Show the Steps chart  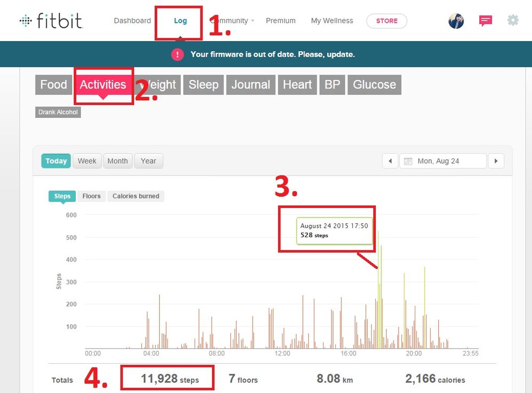(x=62, y=196)
